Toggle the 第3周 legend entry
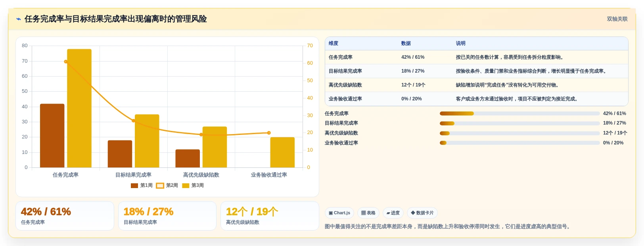Viewport: 644px width, 246px height. pos(193,186)
